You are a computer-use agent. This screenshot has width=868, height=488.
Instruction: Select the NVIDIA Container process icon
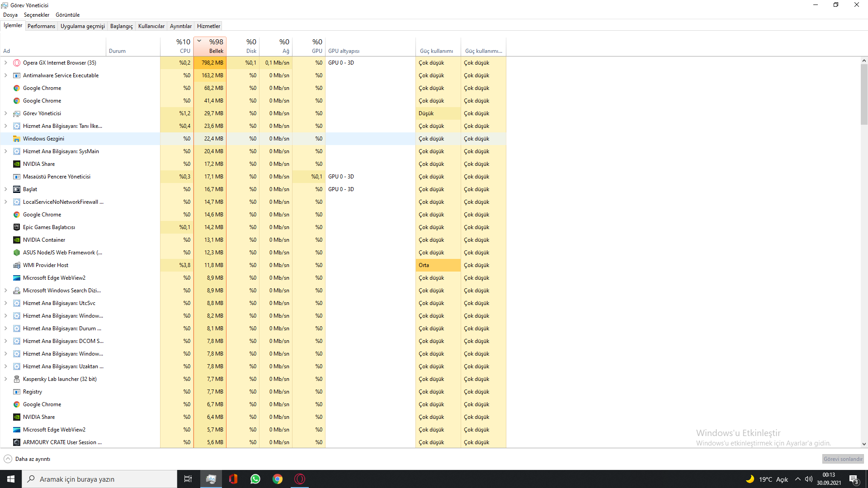point(17,240)
